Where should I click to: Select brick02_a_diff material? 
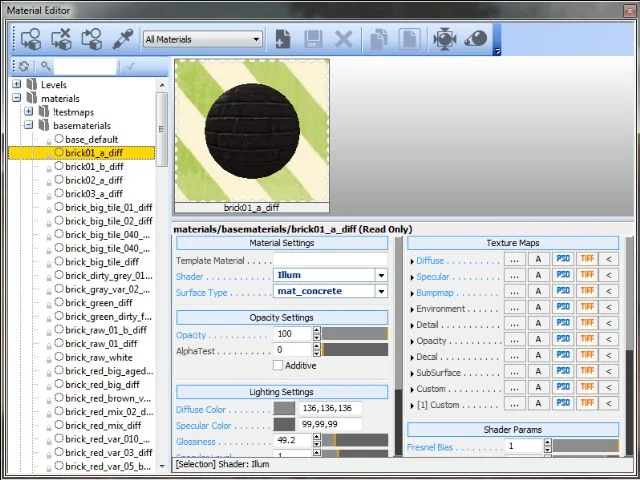click(x=94, y=180)
